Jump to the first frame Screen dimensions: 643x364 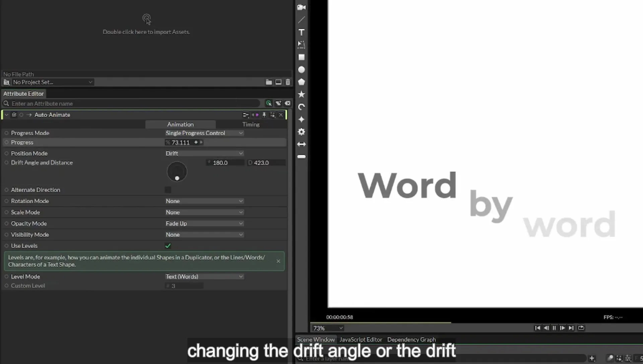538,328
